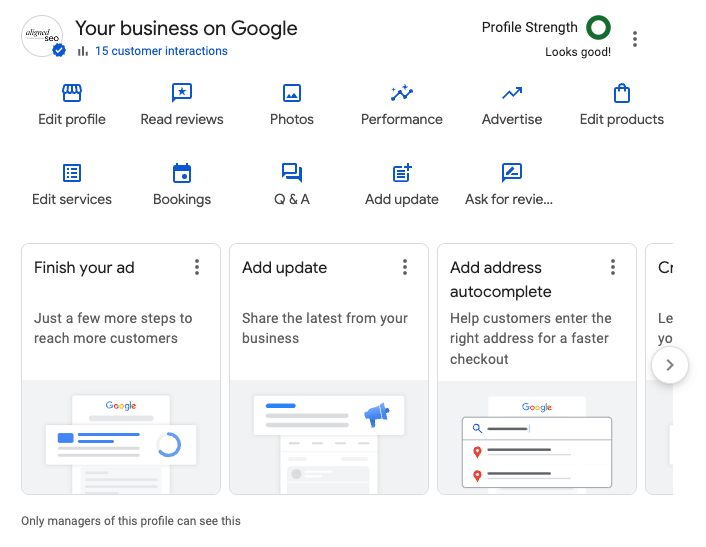Select the Add address autocomplete card title
The image size is (706, 547).
pyautogui.click(x=501, y=280)
